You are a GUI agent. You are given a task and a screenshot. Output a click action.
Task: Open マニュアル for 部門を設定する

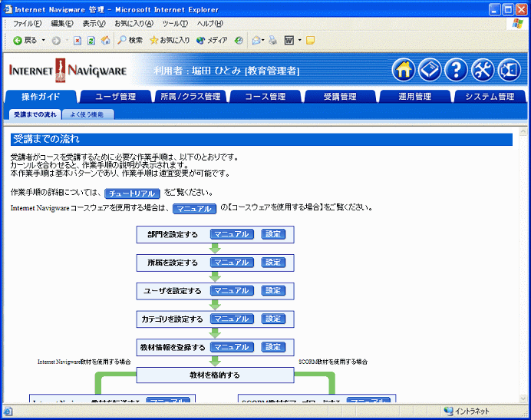[232, 234]
